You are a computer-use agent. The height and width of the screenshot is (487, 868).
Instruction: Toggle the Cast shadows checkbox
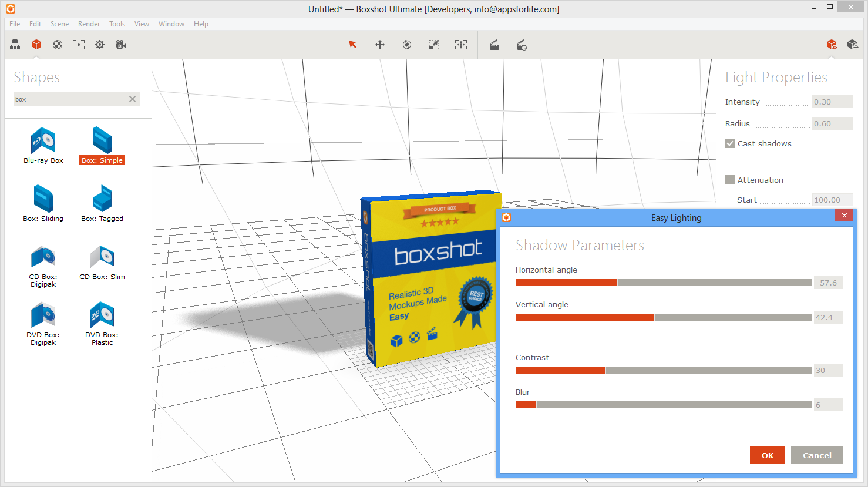coord(730,143)
